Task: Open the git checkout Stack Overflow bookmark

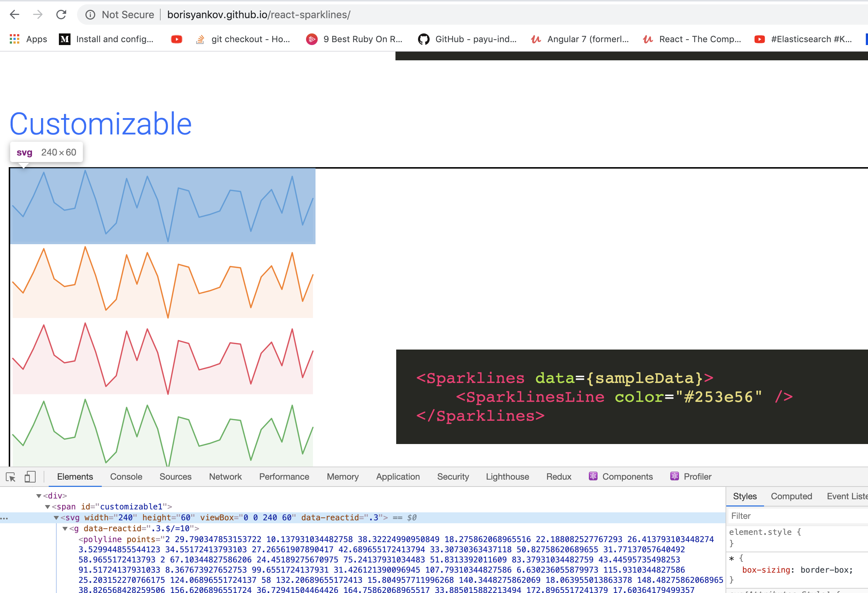Action: (243, 39)
